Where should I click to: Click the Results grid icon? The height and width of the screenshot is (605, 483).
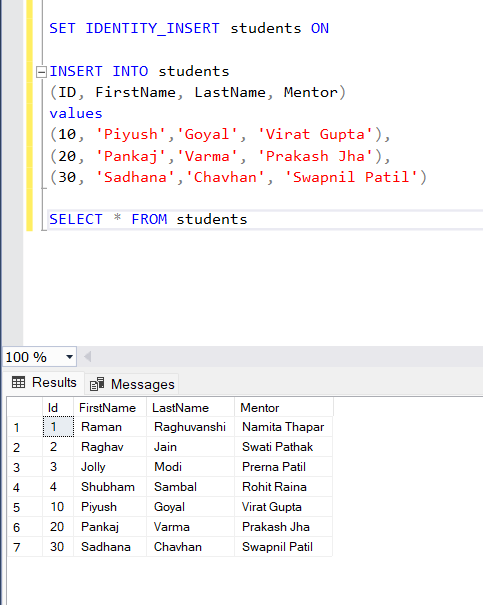coord(19,382)
